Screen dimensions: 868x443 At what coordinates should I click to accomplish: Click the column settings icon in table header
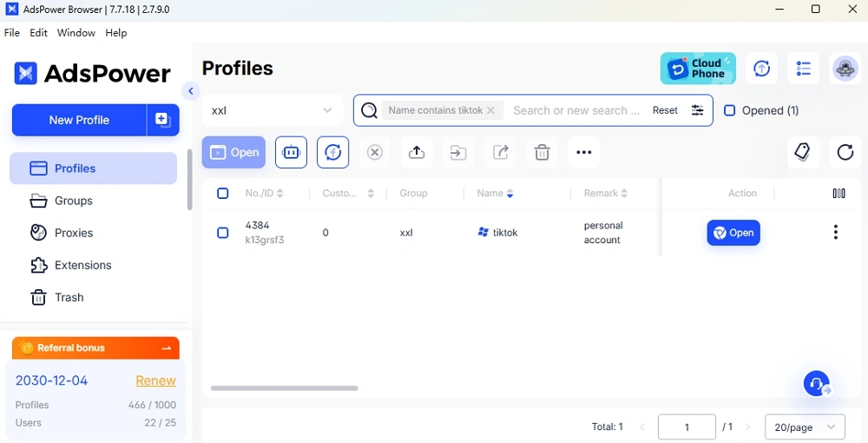coord(838,194)
